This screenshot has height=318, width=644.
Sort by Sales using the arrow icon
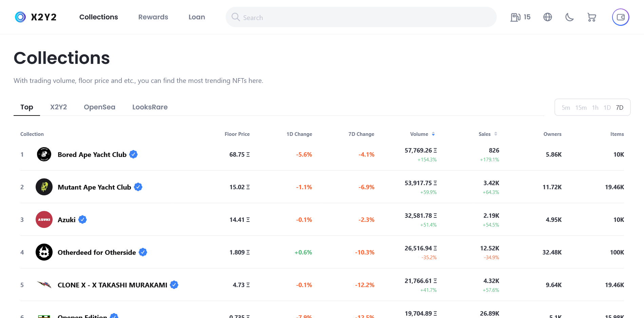[496, 134]
